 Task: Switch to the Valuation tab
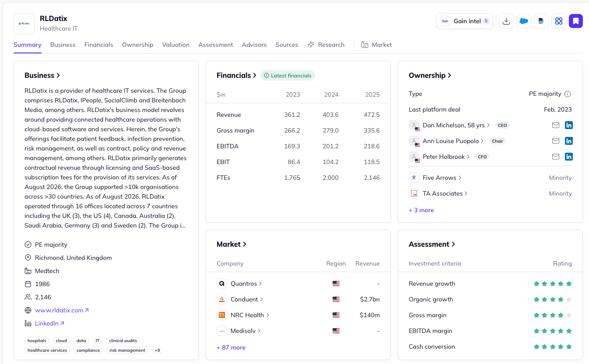pos(176,45)
